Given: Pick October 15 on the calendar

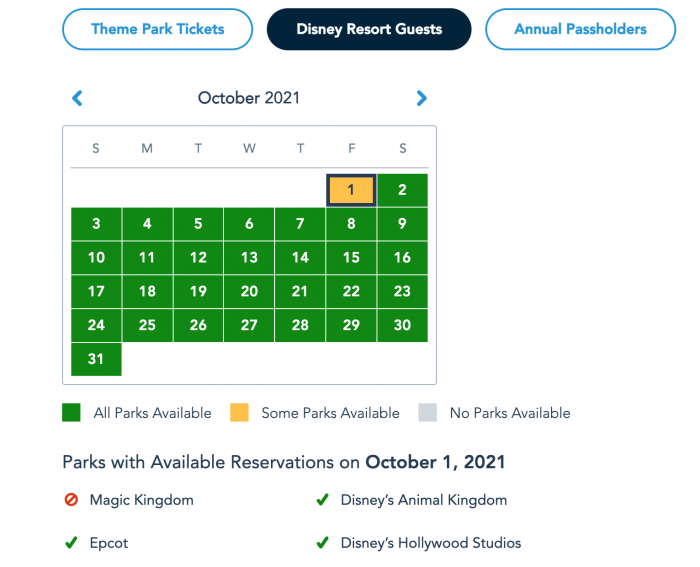Looking at the screenshot, I should (351, 258).
